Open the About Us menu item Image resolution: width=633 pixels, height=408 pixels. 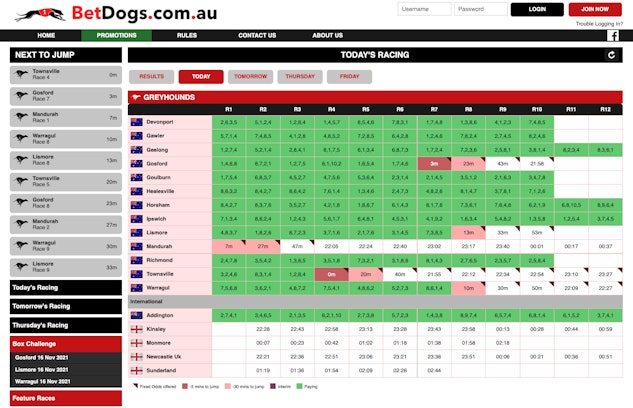click(x=327, y=36)
